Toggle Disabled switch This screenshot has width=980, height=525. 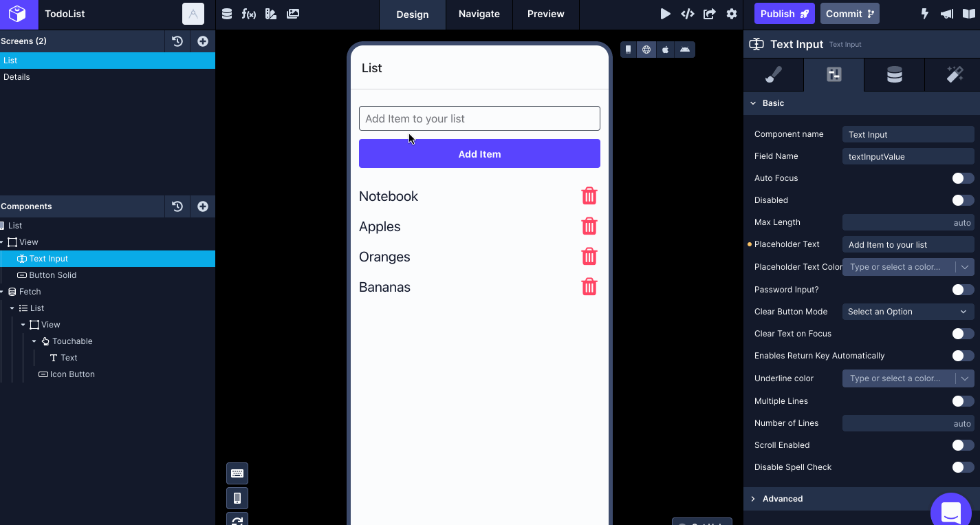point(963,200)
